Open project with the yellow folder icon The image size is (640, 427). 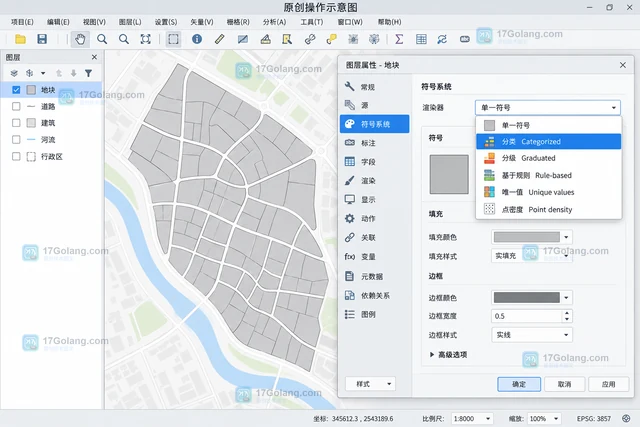pyautogui.click(x=20, y=39)
